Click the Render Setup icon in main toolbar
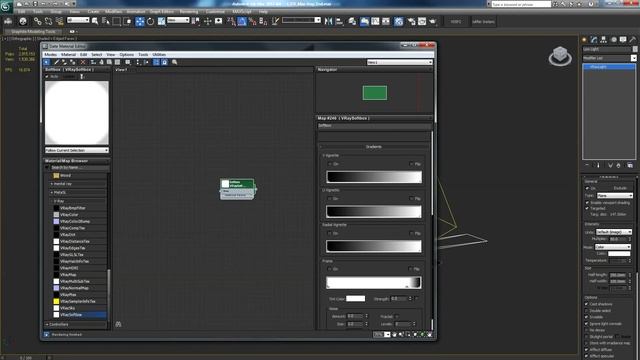The image size is (640, 360). [x=411, y=21]
